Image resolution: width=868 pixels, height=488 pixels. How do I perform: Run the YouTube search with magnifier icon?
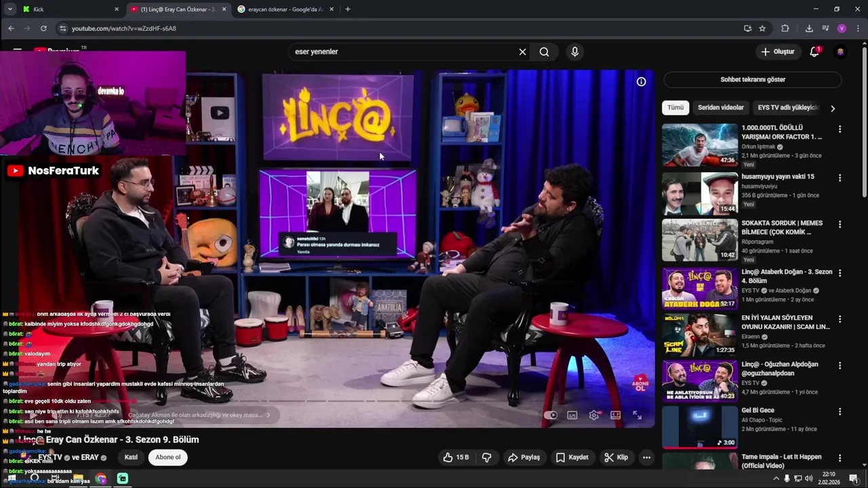tap(544, 52)
